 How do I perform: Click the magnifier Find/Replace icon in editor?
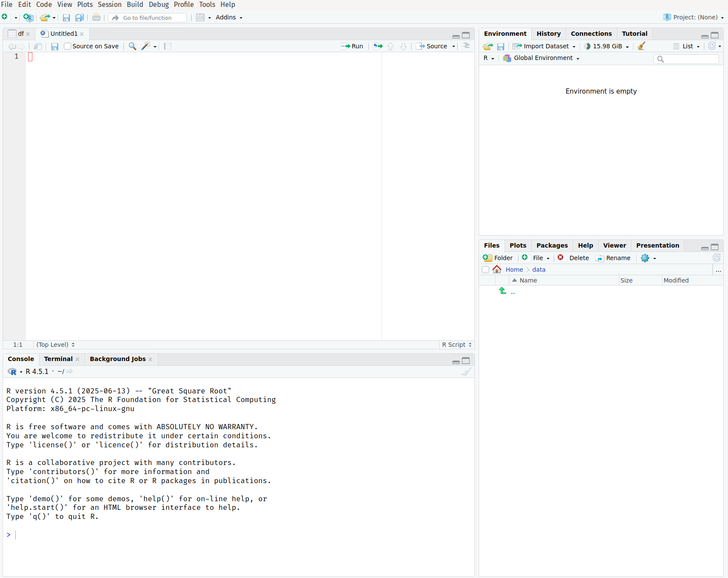tap(132, 46)
